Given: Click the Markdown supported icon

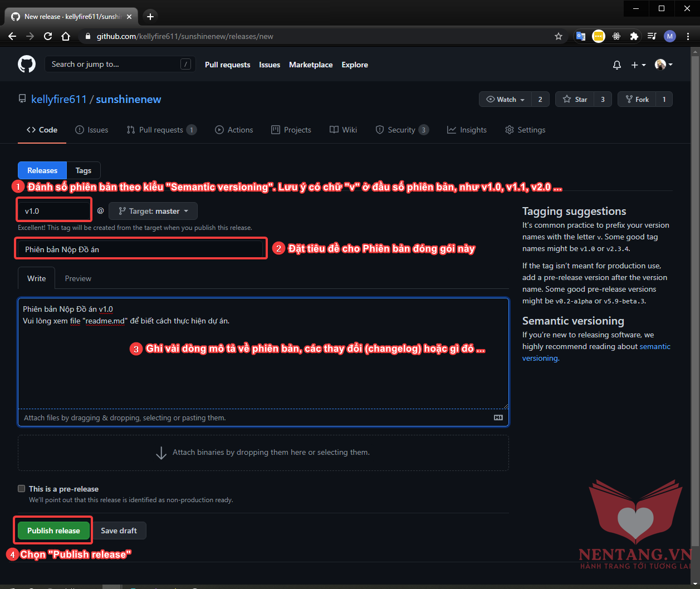Looking at the screenshot, I should coord(498,418).
